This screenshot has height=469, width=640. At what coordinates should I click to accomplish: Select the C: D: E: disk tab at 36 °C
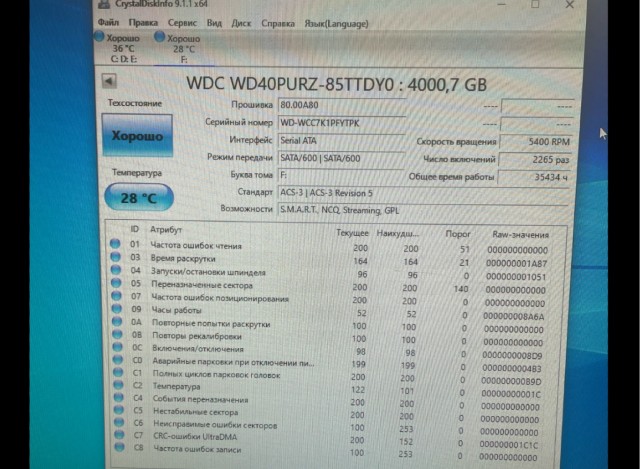point(118,48)
